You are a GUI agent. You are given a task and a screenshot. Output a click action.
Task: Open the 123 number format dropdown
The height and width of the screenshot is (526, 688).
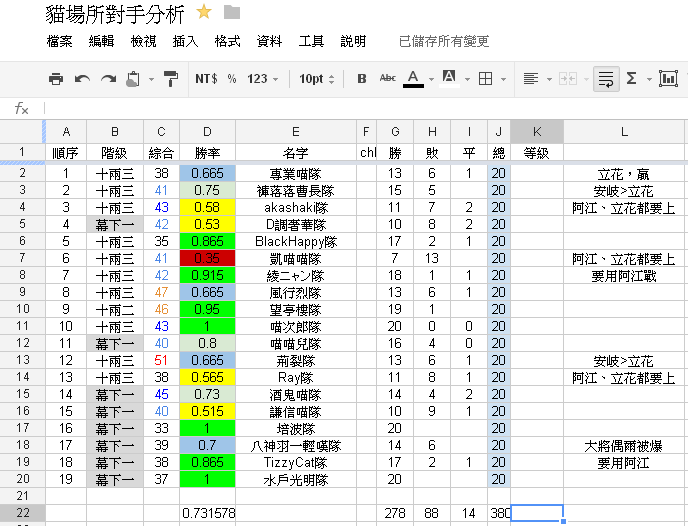pos(263,79)
